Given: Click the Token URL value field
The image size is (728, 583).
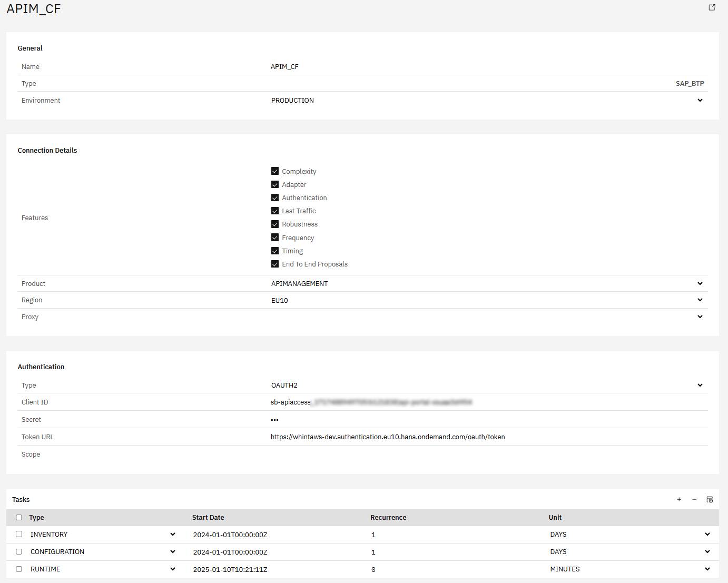Looking at the screenshot, I should (x=388, y=437).
